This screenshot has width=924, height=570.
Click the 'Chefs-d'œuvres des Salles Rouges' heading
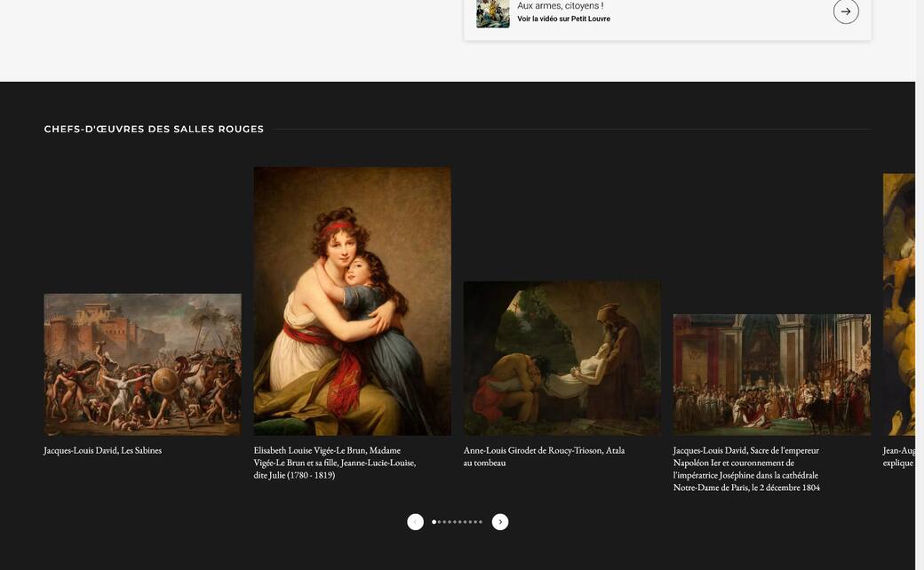tap(154, 127)
